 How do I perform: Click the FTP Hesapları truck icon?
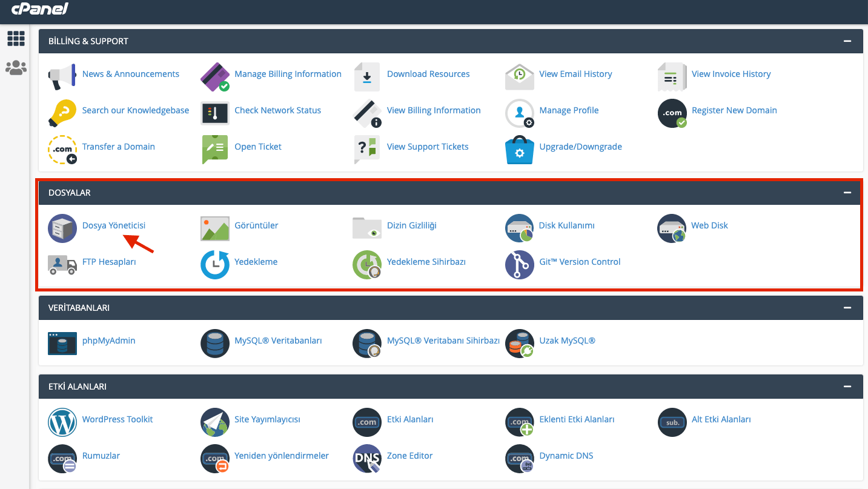click(62, 265)
